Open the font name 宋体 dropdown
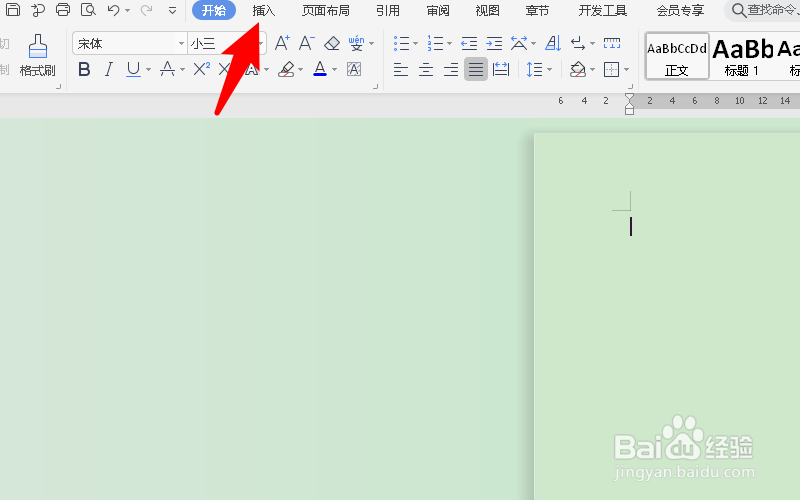The width and height of the screenshot is (800, 500). [x=181, y=44]
